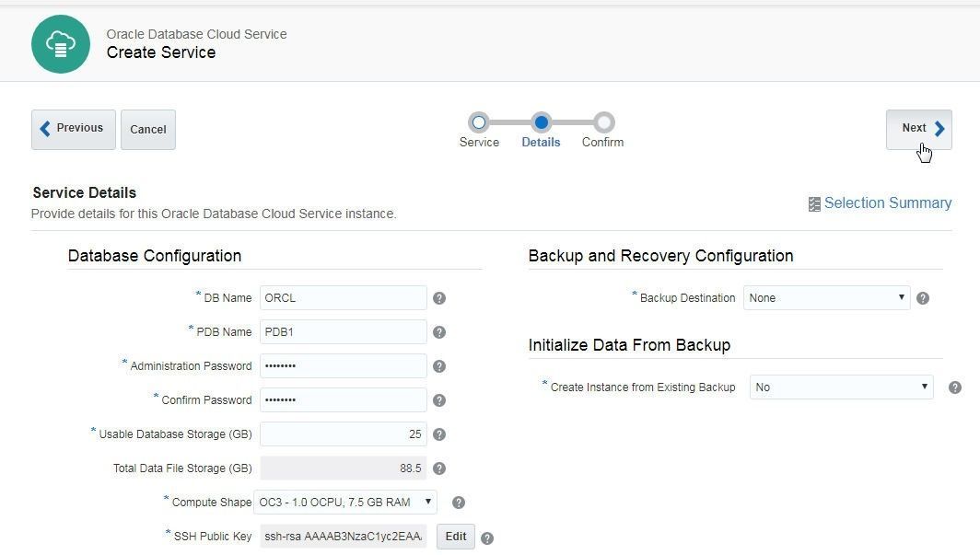980x555 pixels.
Task: Open help for SSH Public Key
Action: pyautogui.click(x=487, y=538)
